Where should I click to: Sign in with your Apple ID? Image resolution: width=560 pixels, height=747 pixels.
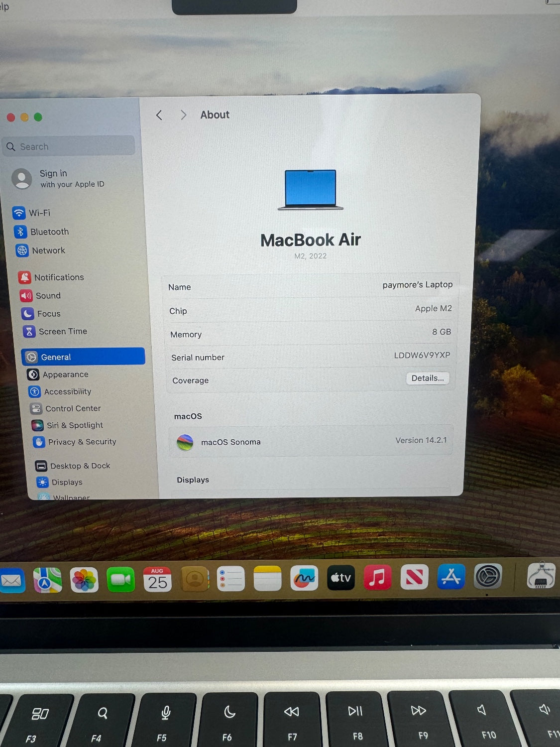coord(72,178)
